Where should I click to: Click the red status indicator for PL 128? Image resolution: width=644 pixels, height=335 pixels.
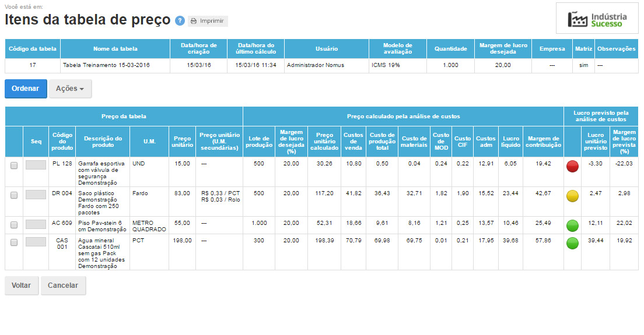pos(573,167)
